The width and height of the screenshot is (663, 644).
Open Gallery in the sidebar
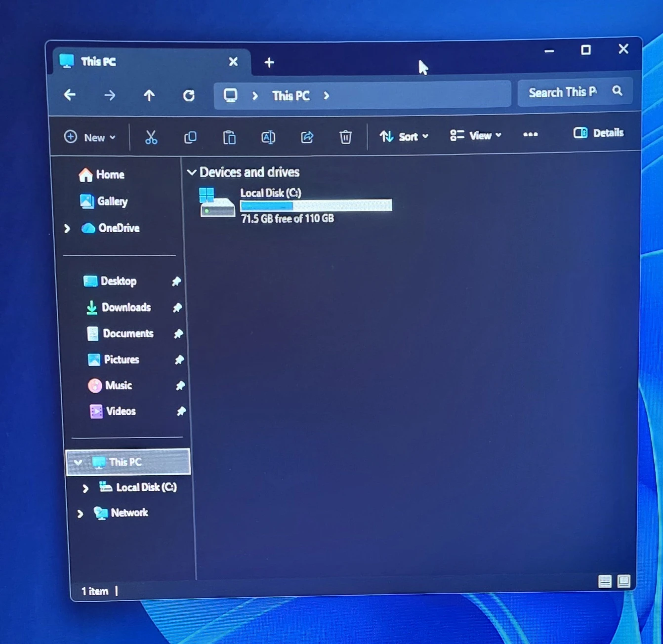pyautogui.click(x=104, y=201)
